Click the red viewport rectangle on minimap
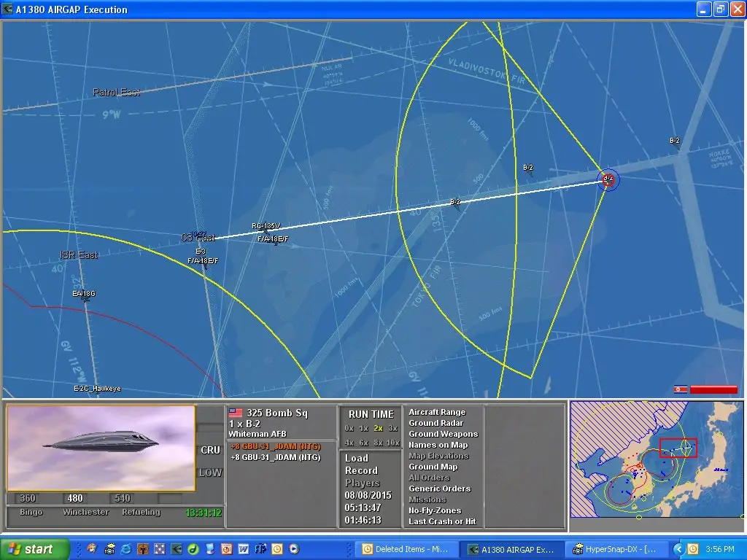 678,448
